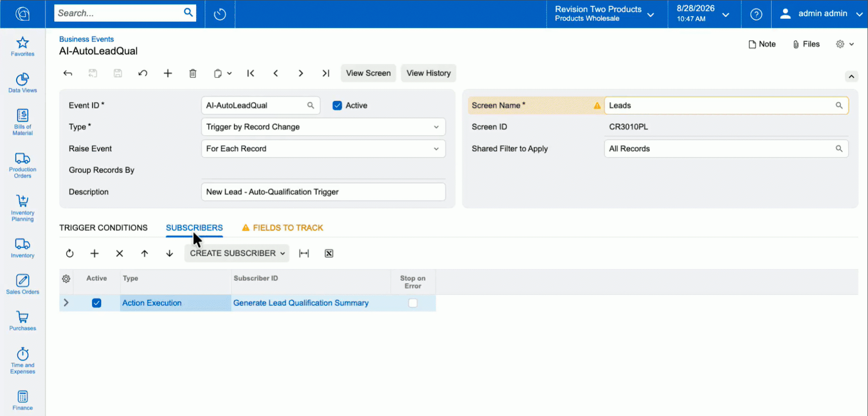This screenshot has width=868, height=416.
Task: Delete the event with trash icon
Action: pos(193,73)
